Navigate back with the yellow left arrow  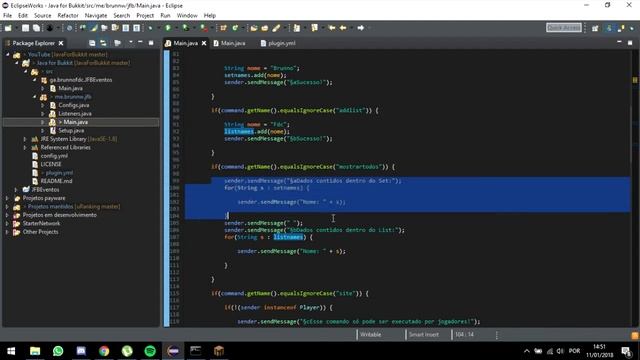pyautogui.click(x=343, y=28)
